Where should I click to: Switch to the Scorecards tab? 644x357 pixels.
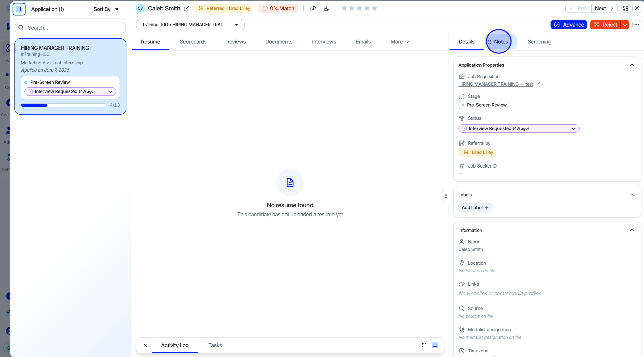tap(193, 42)
